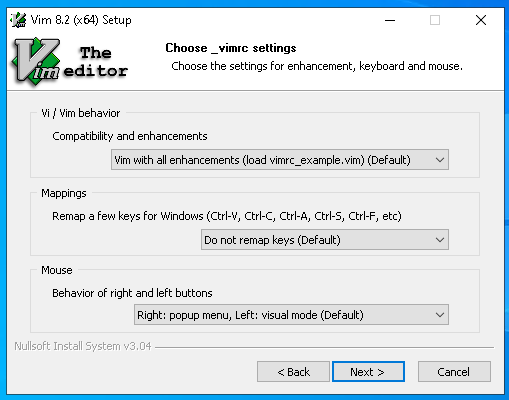Image resolution: width=509 pixels, height=400 pixels.
Task: Open the key remapping dropdown
Action: pos(325,240)
